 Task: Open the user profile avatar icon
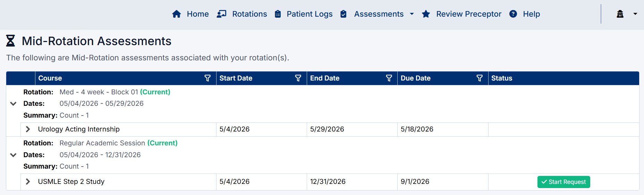click(620, 14)
